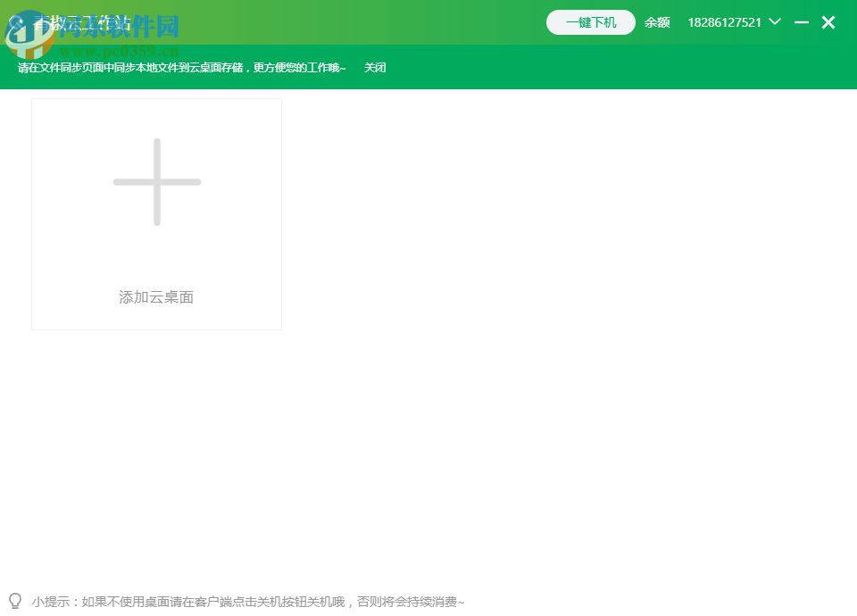
Task: Click the file sync banner message
Action: pos(179,67)
